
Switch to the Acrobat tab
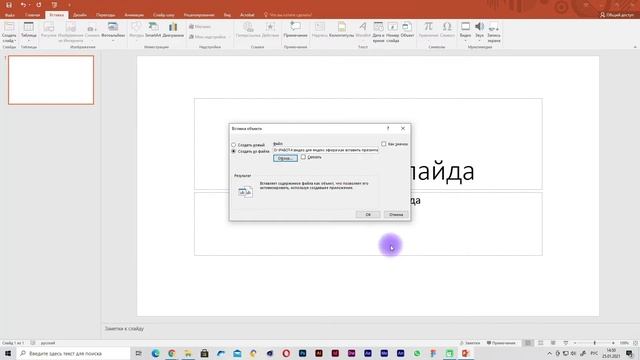247,15
